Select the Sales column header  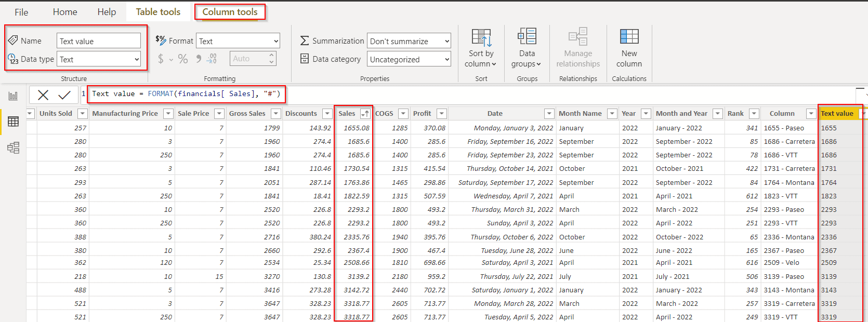347,113
